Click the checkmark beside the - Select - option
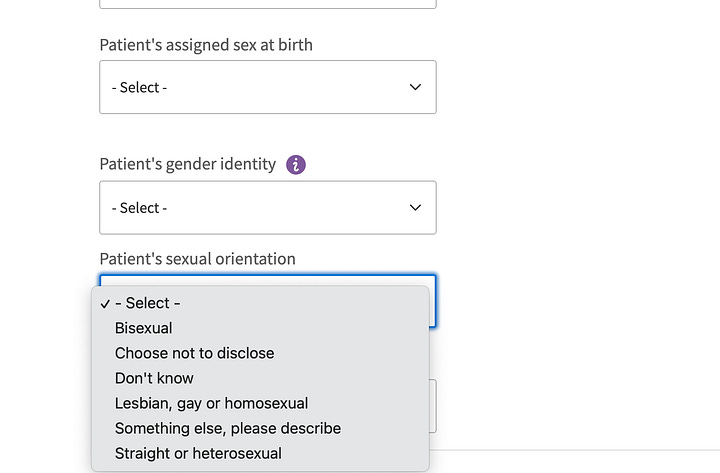The height and width of the screenshot is (473, 720). pos(104,303)
